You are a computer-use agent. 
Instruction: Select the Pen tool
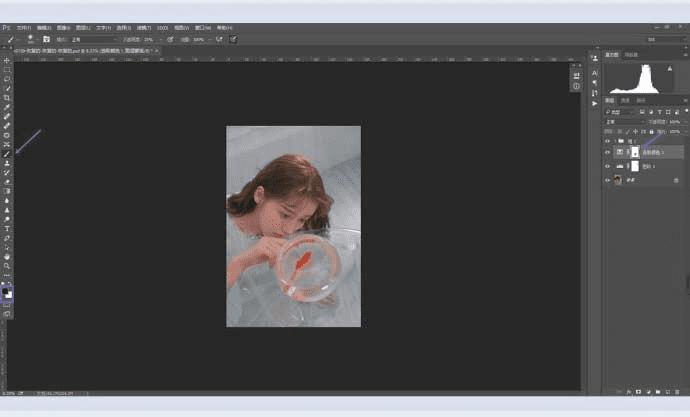7,238
